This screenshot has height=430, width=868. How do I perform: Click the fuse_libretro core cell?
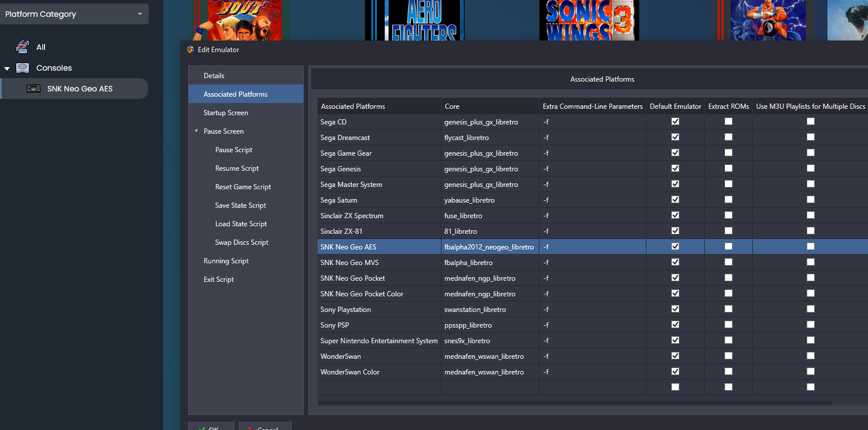pyautogui.click(x=490, y=215)
